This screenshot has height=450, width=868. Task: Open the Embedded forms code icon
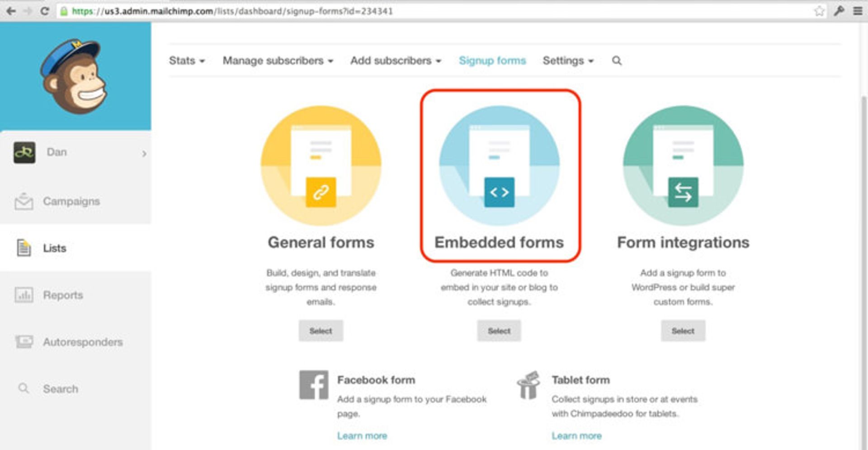[x=499, y=192]
